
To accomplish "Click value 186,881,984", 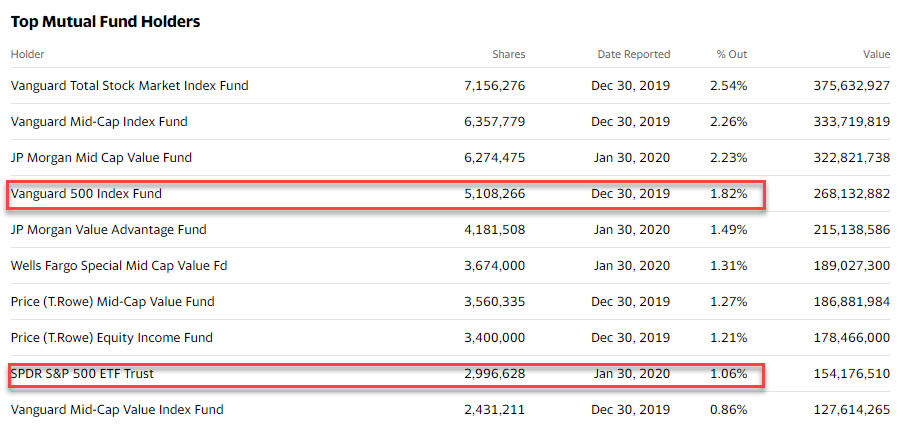I will pos(853,302).
